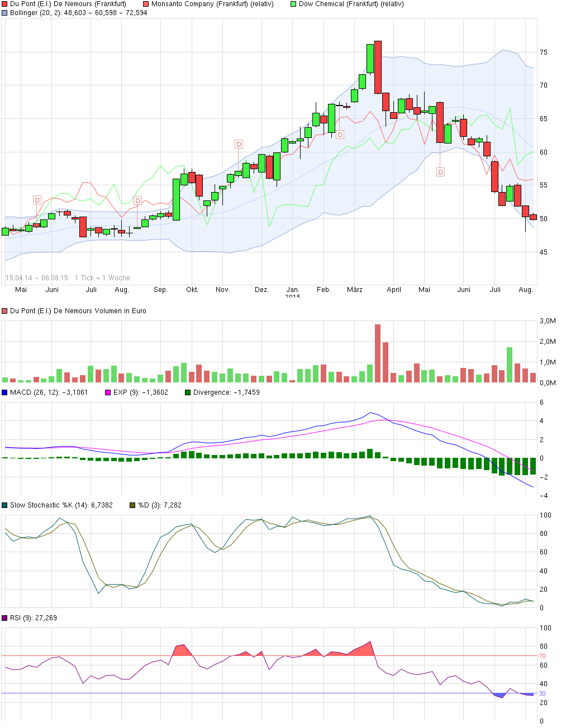Click the dividend D marker near May 2014
The image size is (566, 728).
[x=37, y=200]
